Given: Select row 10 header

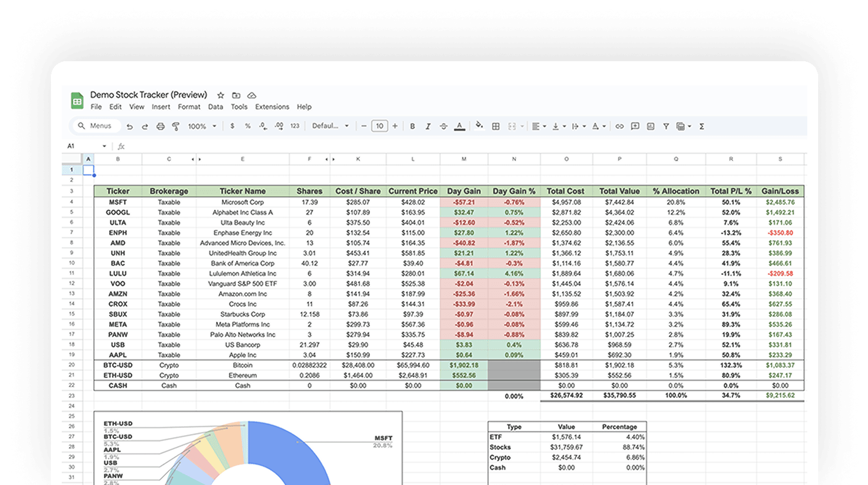Looking at the screenshot, I should click(x=72, y=263).
